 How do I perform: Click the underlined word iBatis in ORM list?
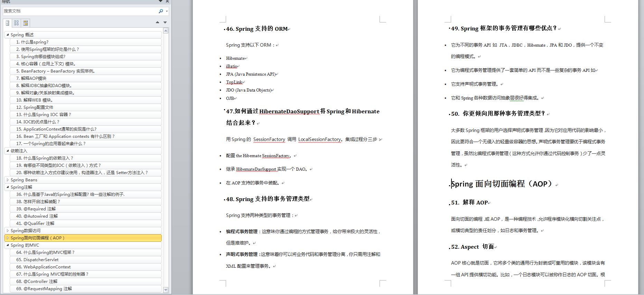pyautogui.click(x=232, y=66)
